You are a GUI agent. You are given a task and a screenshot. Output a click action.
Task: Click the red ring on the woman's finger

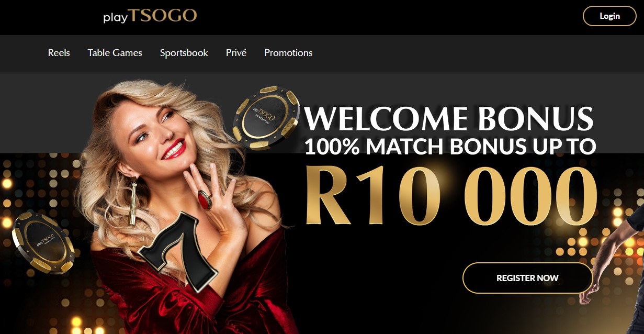click(x=204, y=200)
